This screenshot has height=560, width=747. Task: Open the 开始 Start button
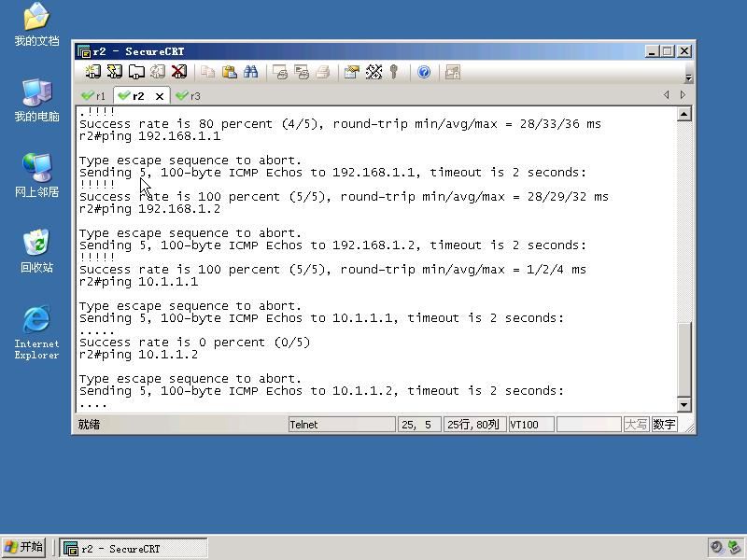click(x=24, y=548)
